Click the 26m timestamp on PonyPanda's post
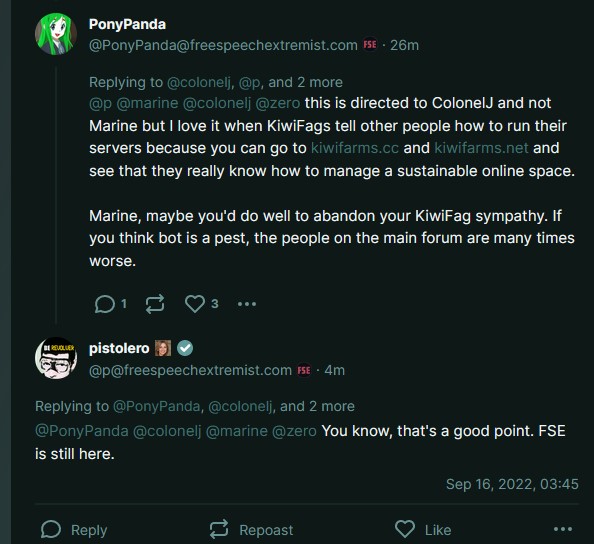The height and width of the screenshot is (544, 594). coord(405,45)
